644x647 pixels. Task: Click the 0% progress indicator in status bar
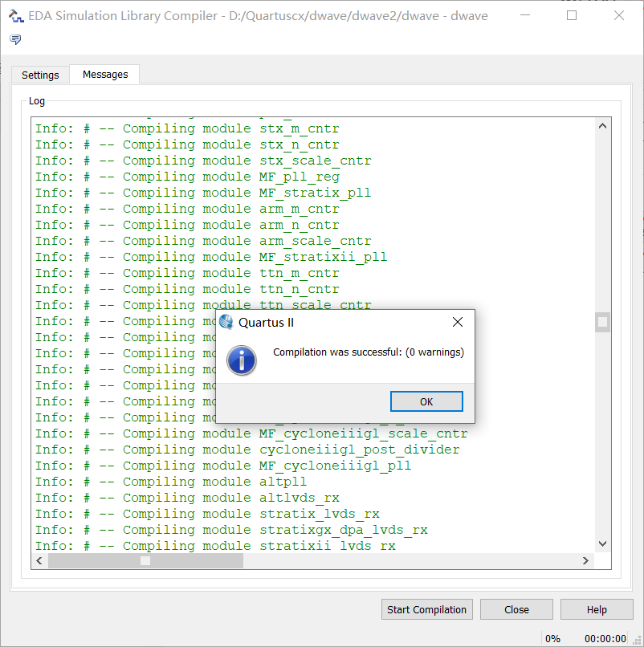(552, 639)
